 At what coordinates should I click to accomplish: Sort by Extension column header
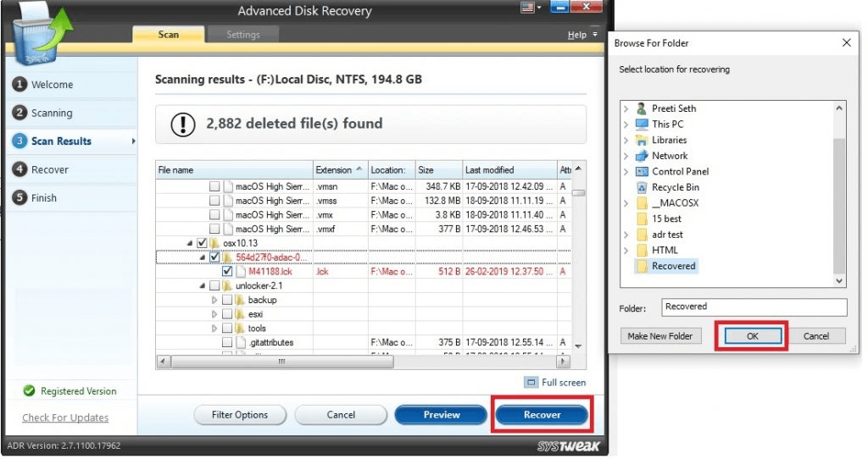click(x=341, y=169)
